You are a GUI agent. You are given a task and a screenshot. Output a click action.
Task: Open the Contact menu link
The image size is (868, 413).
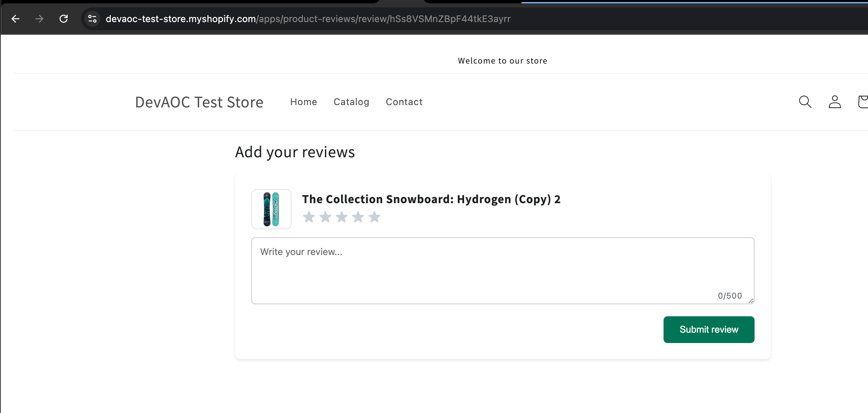404,102
